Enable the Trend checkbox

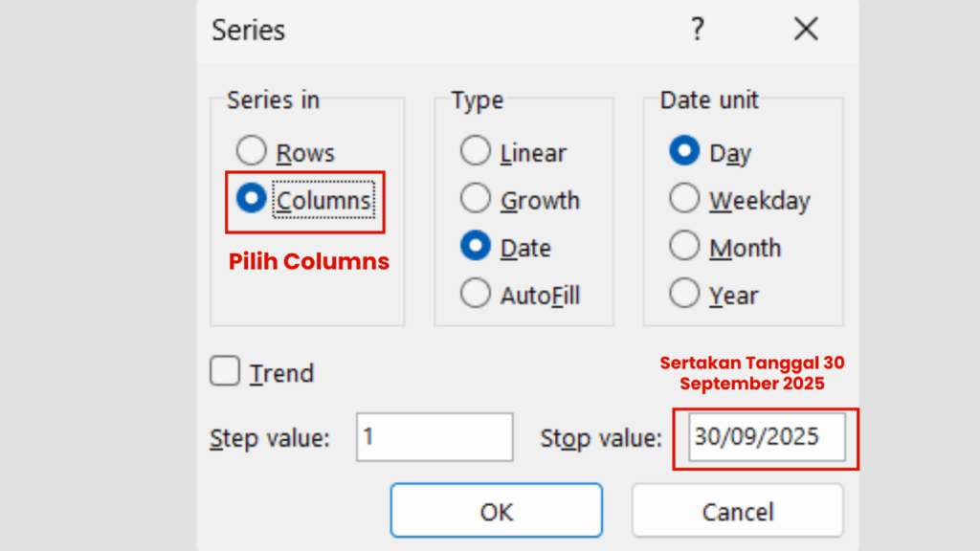click(223, 372)
